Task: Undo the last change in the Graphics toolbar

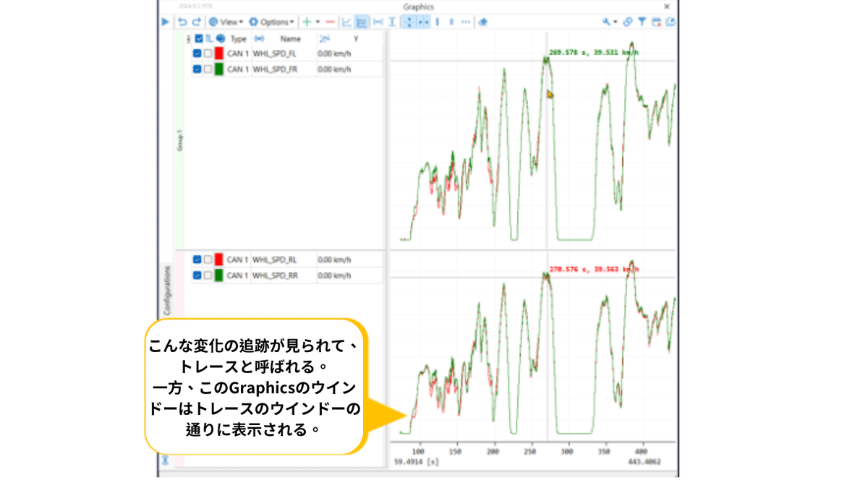Action: (x=182, y=22)
